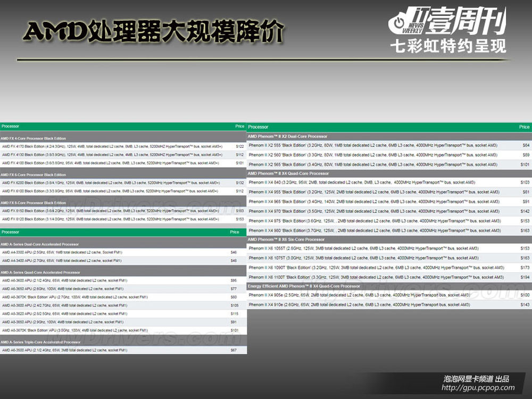Select the Phenom II X2 560 Black Edition row
532x399 pixels.
(x=389, y=155)
